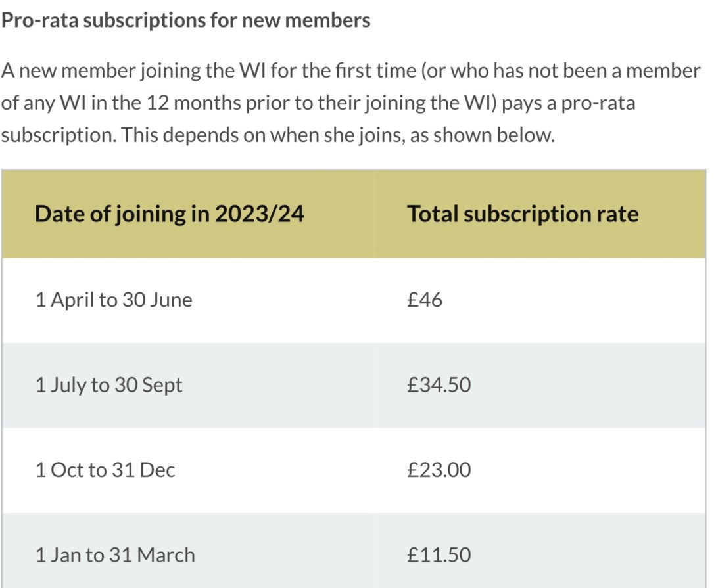
Task: Select the £34.50 rate cell
Action: (439, 385)
